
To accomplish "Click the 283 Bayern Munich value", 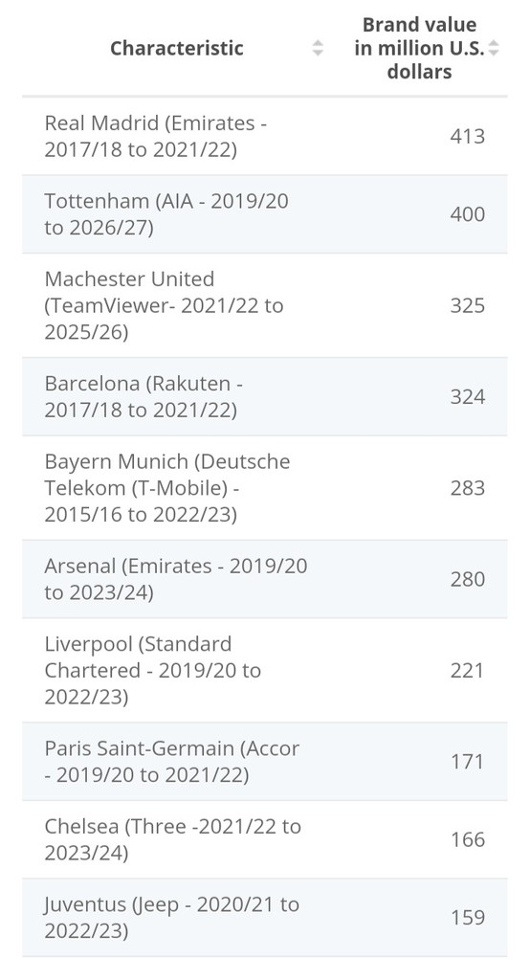I will click(x=468, y=488).
